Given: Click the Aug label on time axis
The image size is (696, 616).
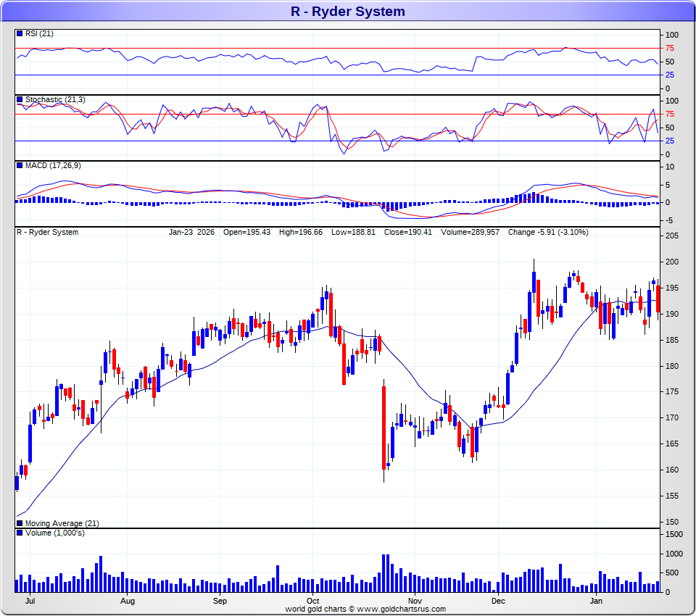Looking at the screenshot, I should [x=128, y=601].
